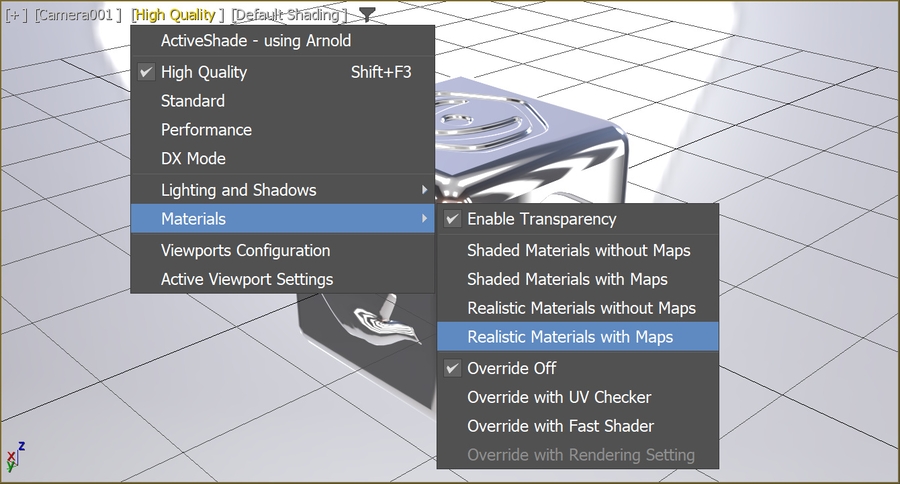The image size is (900, 484).
Task: Select the Performance display mode
Action: (x=206, y=130)
